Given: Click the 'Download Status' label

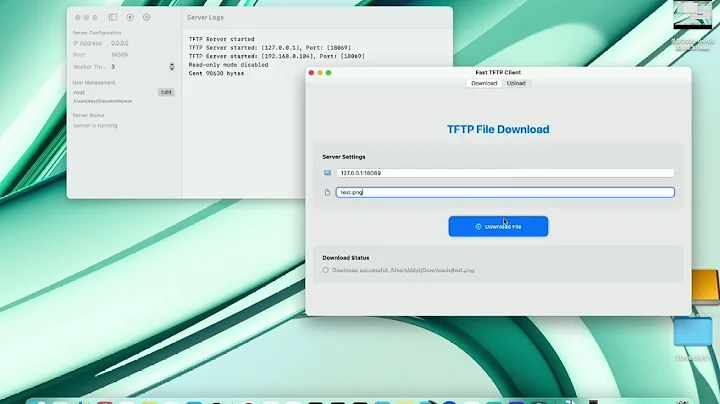Looking at the screenshot, I should tap(346, 258).
